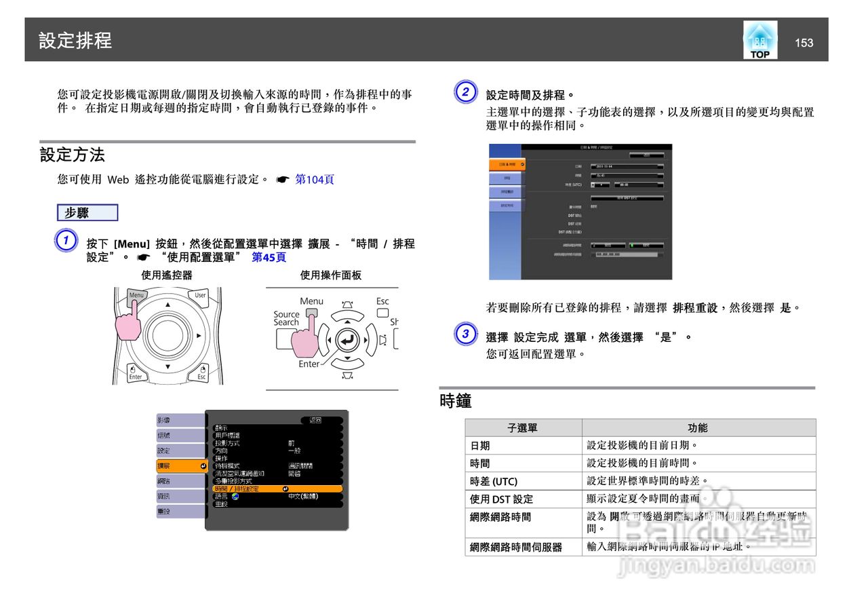
Task: Toggle 清潔空氣濾網通知 to 關閉
Action: (295, 474)
